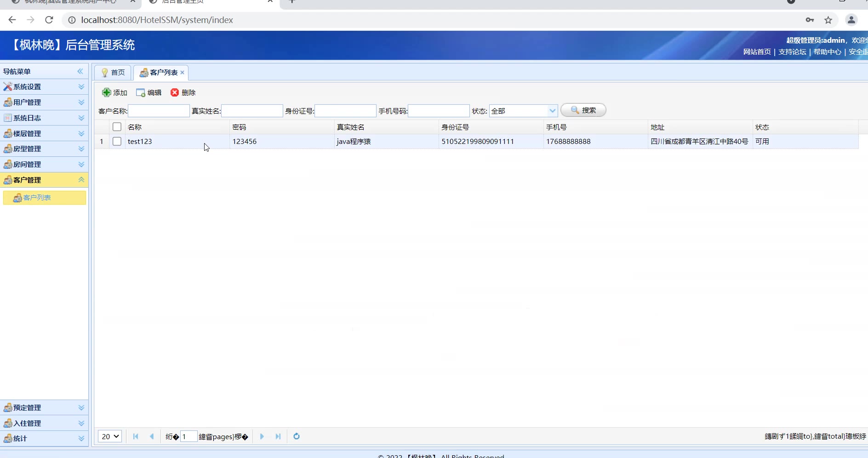The image size is (868, 458).
Task: Switch to the 首页 tab
Action: [113, 73]
